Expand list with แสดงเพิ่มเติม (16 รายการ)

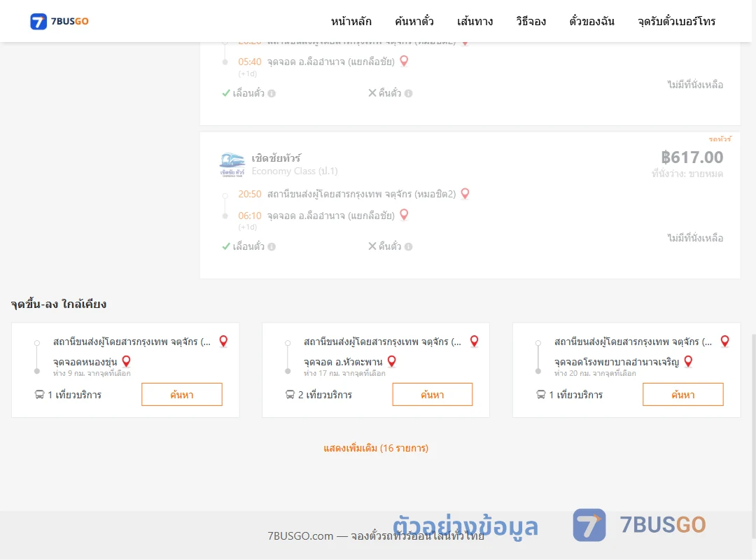coord(376,448)
